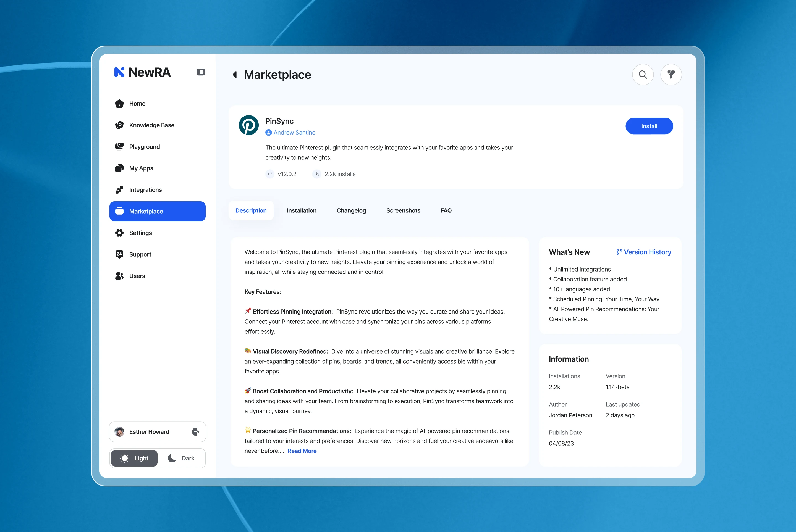Go to Home in sidebar
Image resolution: width=796 pixels, height=532 pixels.
[x=158, y=104]
